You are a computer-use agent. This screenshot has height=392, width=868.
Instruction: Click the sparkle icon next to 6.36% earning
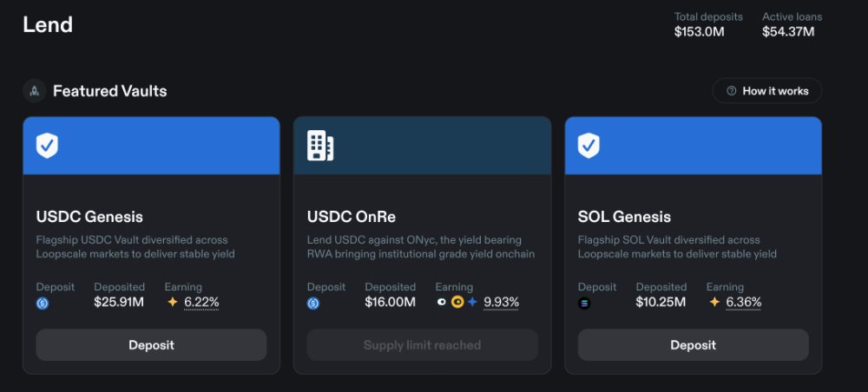coord(714,303)
